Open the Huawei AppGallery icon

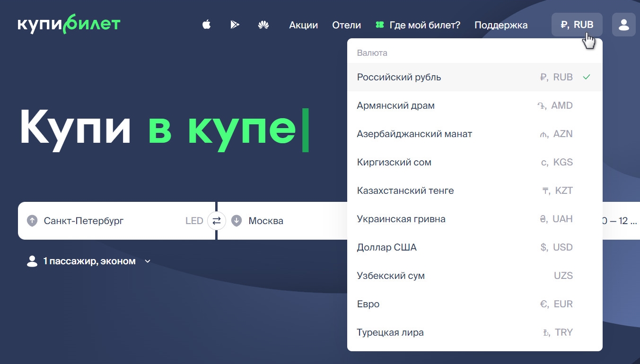pyautogui.click(x=263, y=25)
